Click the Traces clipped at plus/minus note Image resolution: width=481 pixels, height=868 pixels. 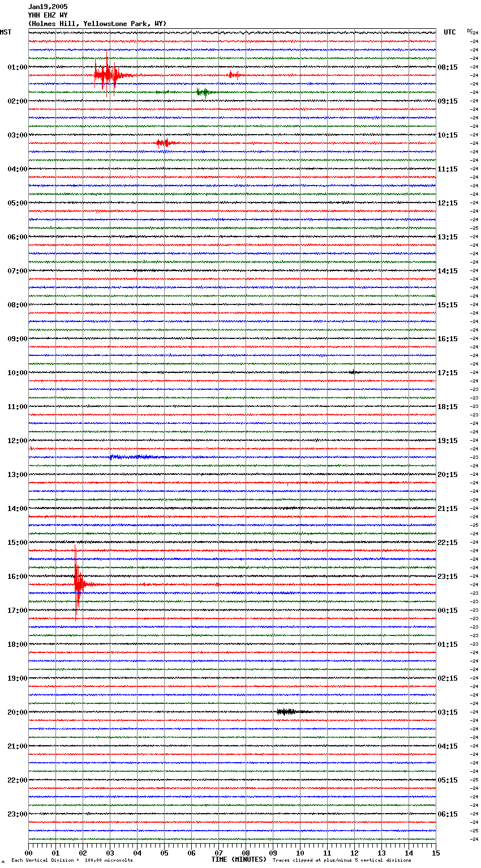click(342, 860)
